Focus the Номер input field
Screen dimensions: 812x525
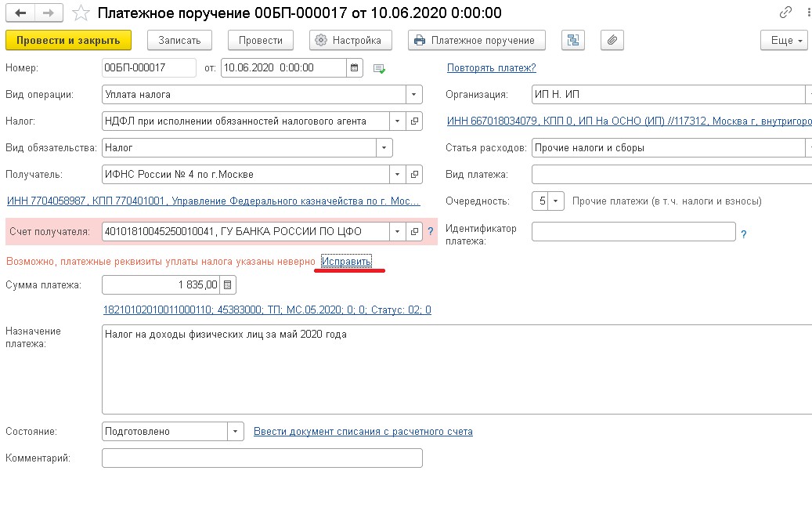[149, 68]
